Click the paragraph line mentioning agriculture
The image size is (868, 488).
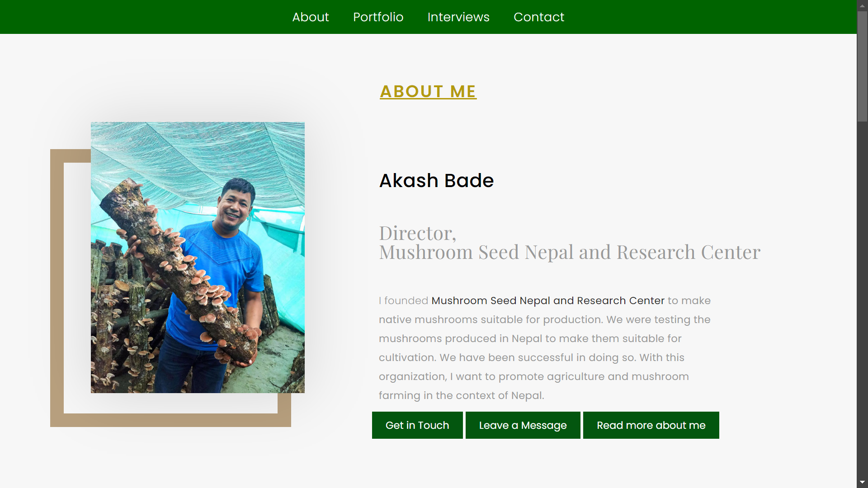533,376
